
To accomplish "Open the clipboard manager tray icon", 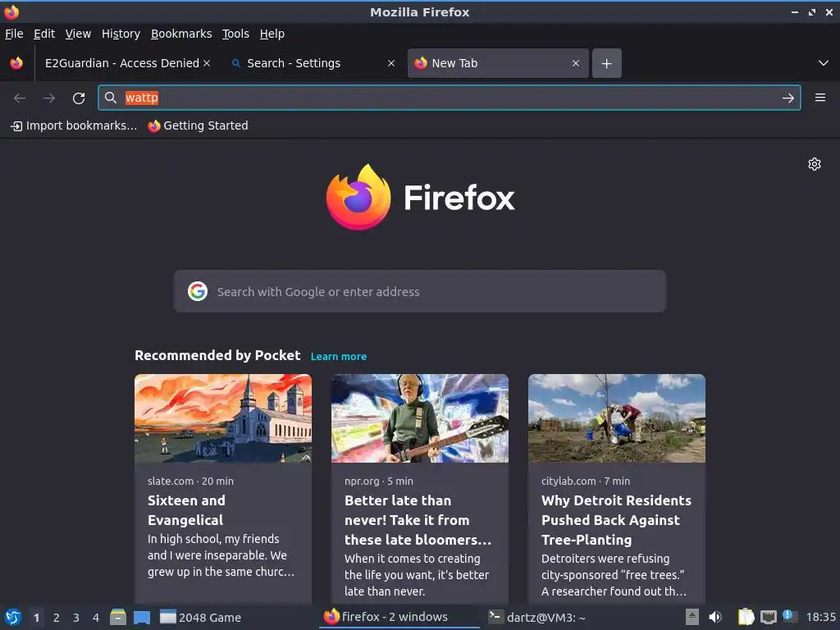I will click(746, 617).
